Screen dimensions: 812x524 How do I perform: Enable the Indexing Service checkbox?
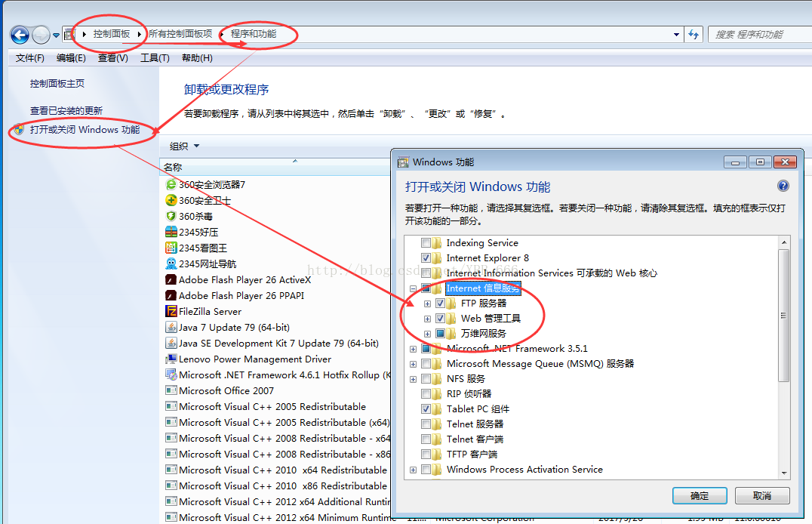pos(426,243)
